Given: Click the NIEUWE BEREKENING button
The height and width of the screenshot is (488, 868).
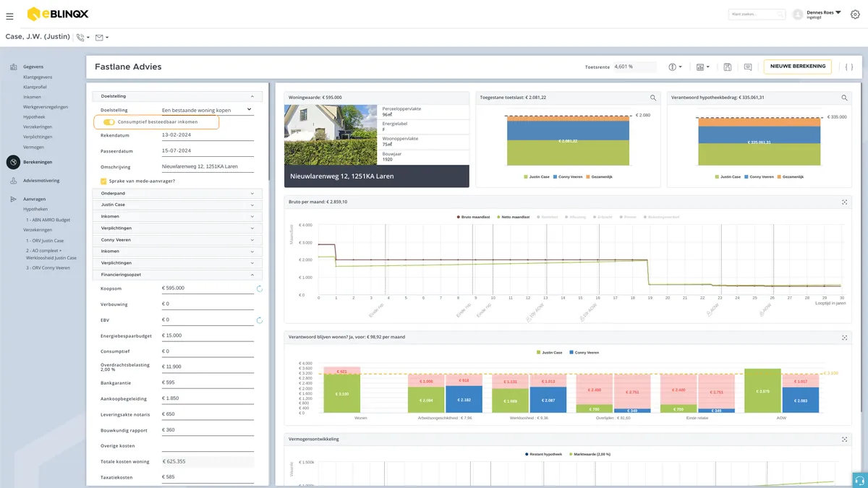Looking at the screenshot, I should [798, 67].
